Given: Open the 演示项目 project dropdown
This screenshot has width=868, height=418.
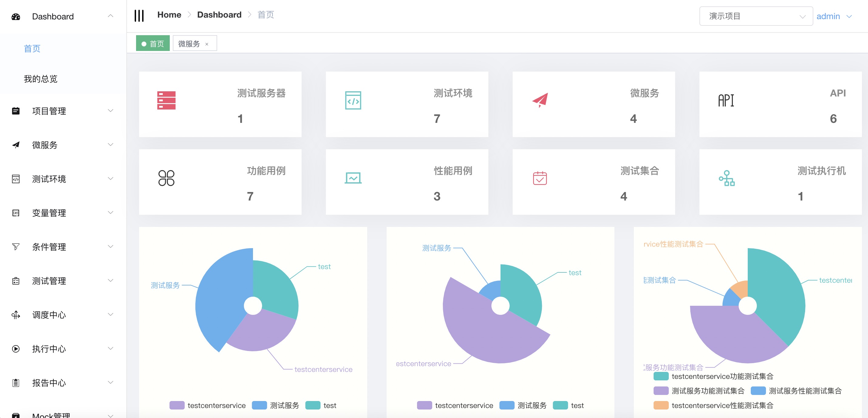Looking at the screenshot, I should [x=755, y=16].
